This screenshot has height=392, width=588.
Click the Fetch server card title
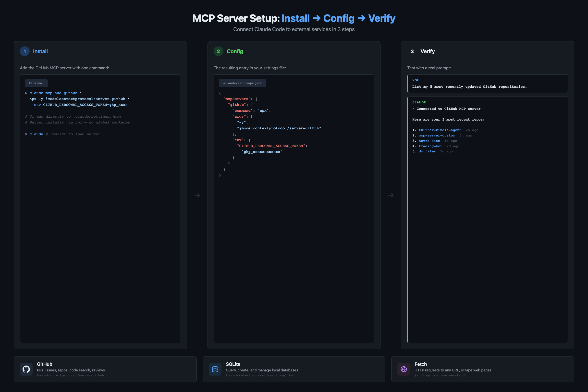pos(420,364)
